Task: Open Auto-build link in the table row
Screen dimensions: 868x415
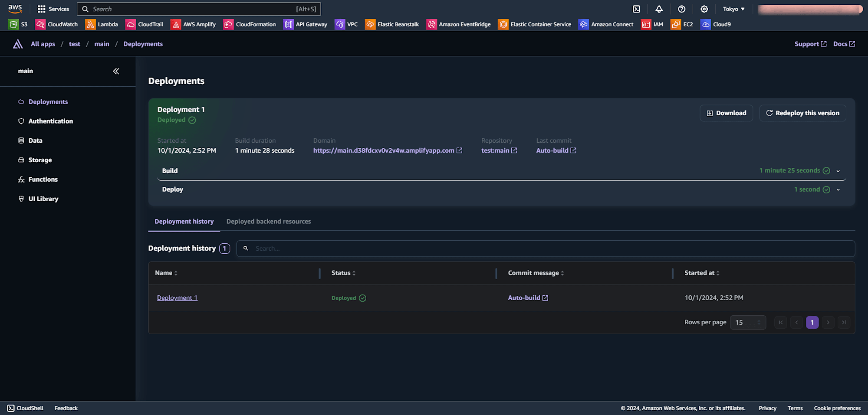Action: tap(528, 298)
